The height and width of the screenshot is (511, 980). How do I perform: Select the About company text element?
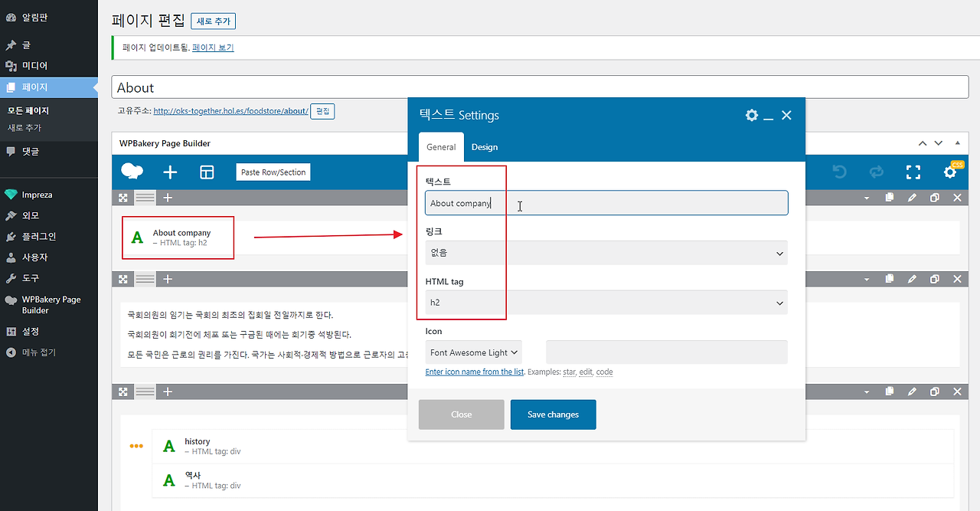point(178,237)
